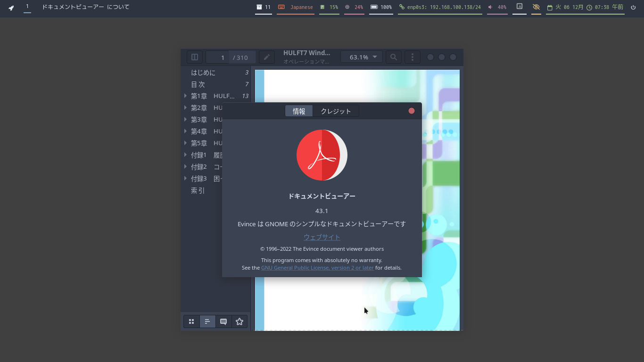This screenshot has width=644, height=362.
Task: Click the power icon in top panel
Action: pos(633,7)
